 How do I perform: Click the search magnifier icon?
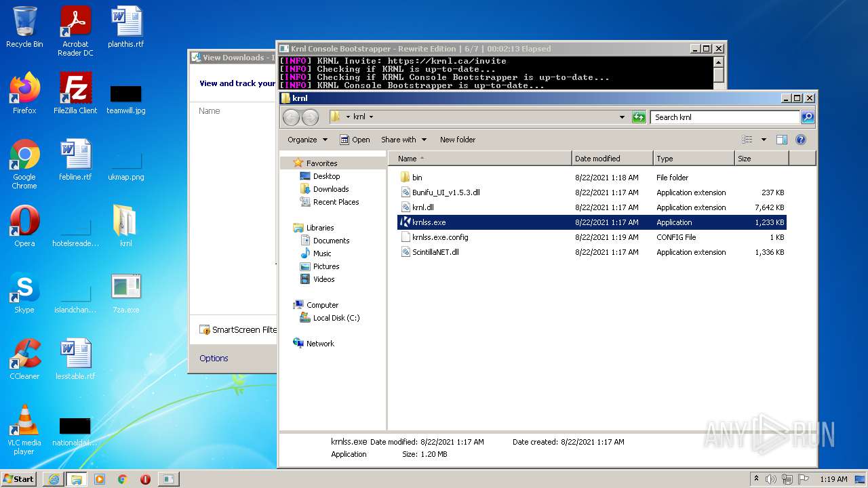coord(808,117)
